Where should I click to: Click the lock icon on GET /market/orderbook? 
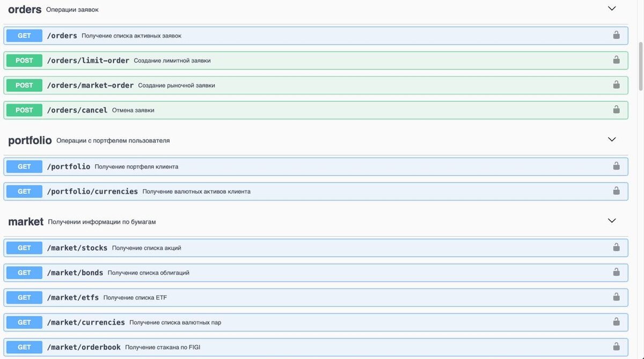click(x=616, y=347)
